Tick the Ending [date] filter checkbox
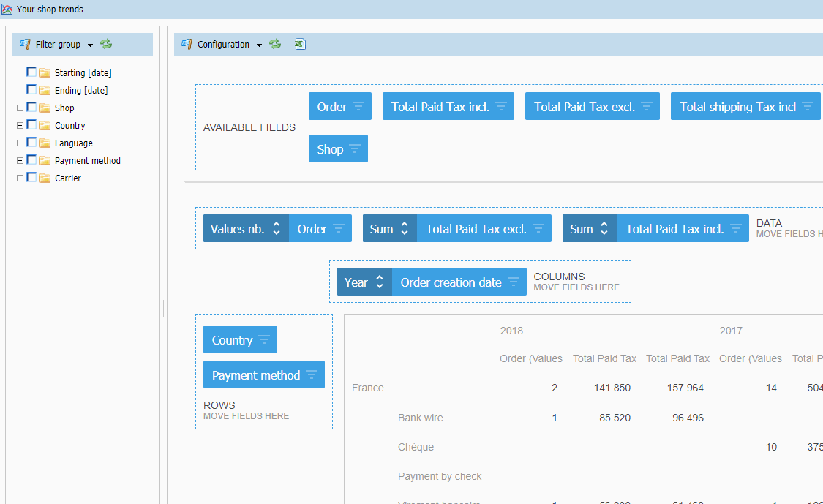Image resolution: width=823 pixels, height=504 pixels. 31,90
